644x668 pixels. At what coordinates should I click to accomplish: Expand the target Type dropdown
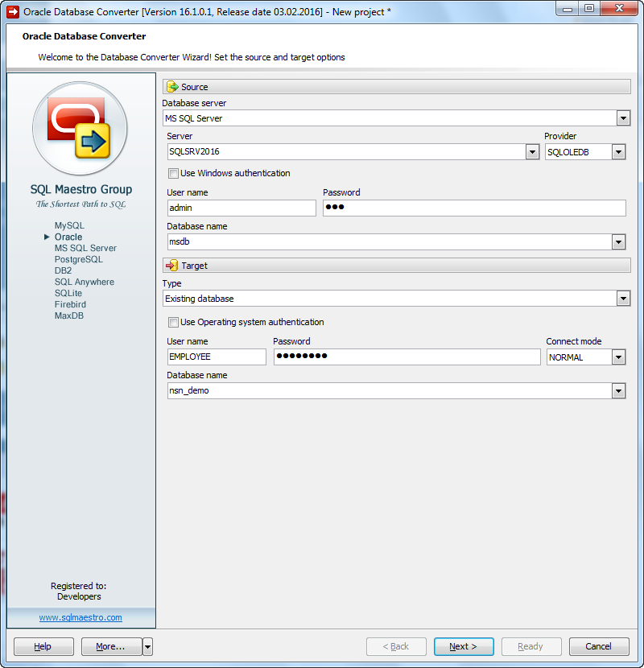click(x=623, y=298)
